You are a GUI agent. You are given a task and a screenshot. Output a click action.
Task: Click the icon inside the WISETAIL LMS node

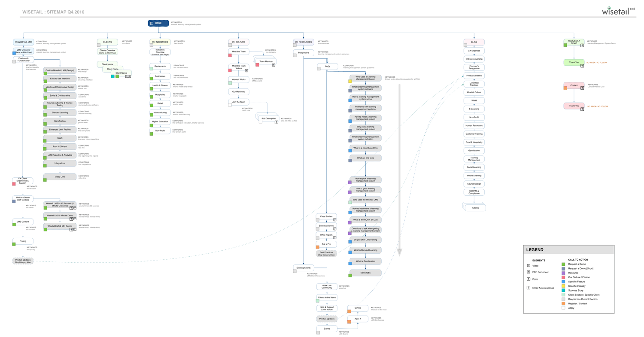click(x=16, y=42)
